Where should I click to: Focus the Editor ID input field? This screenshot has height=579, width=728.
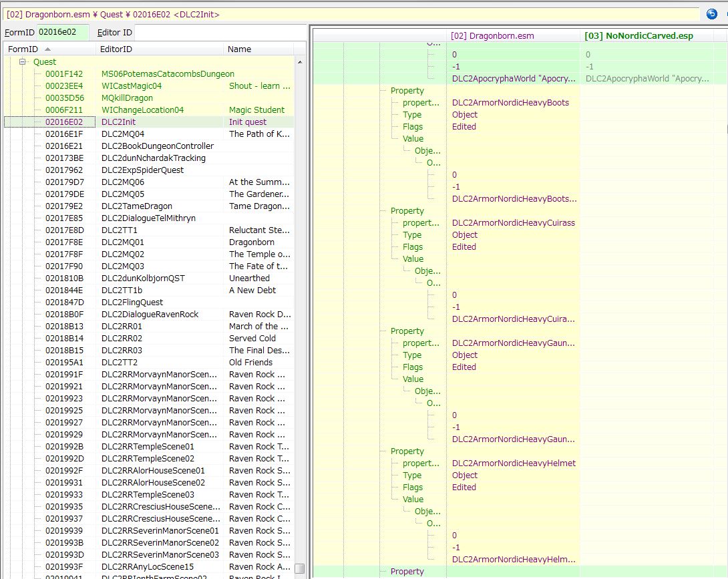[x=220, y=32]
